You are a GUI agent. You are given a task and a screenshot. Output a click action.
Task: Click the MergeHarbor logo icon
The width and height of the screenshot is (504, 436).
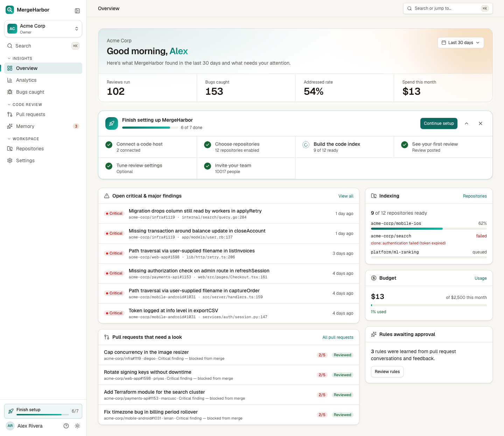click(10, 10)
